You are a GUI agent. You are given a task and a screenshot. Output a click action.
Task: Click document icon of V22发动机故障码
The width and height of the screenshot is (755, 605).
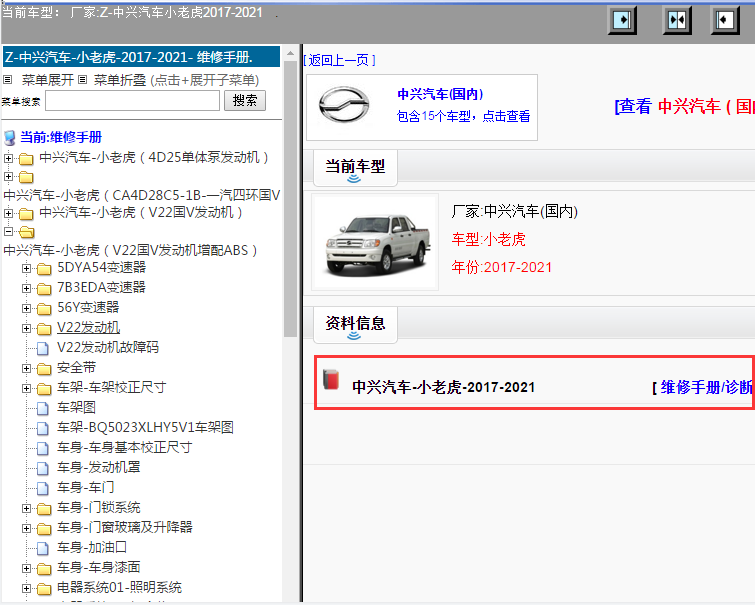point(43,348)
